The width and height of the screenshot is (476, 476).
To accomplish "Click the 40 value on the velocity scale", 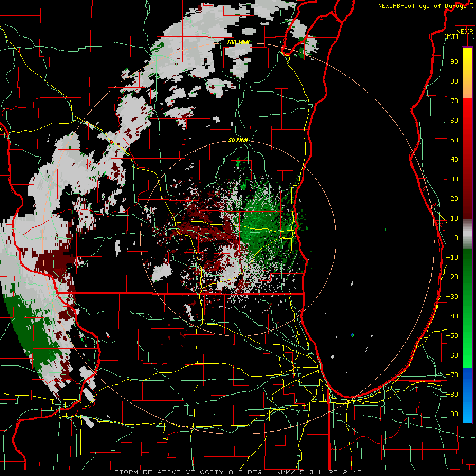I will pos(454,160).
